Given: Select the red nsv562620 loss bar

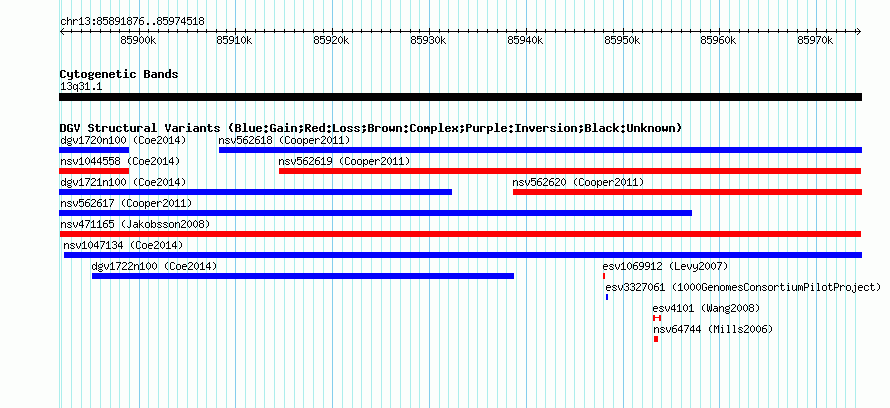Looking at the screenshot, I should click(x=687, y=192).
